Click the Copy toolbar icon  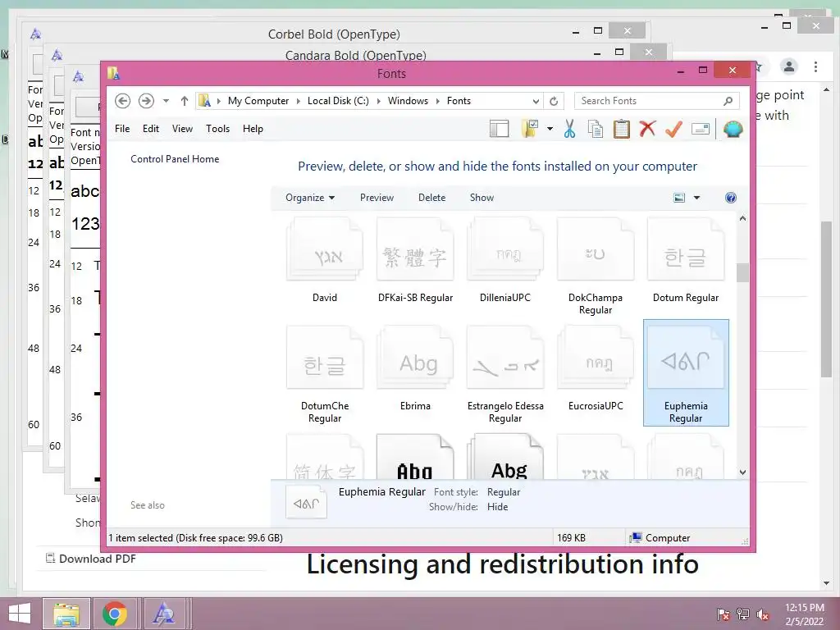[596, 129]
